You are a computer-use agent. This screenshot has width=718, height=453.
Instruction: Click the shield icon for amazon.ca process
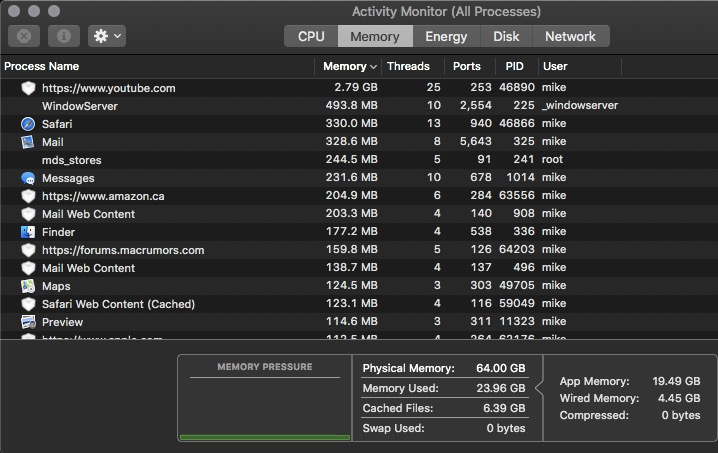28,196
